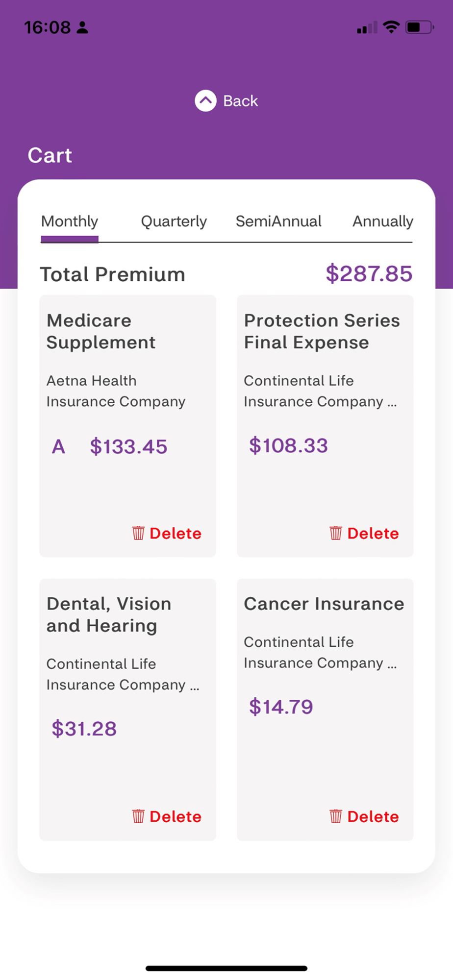453x980 pixels.
Task: Tap the Back chevron circle icon
Action: click(205, 101)
